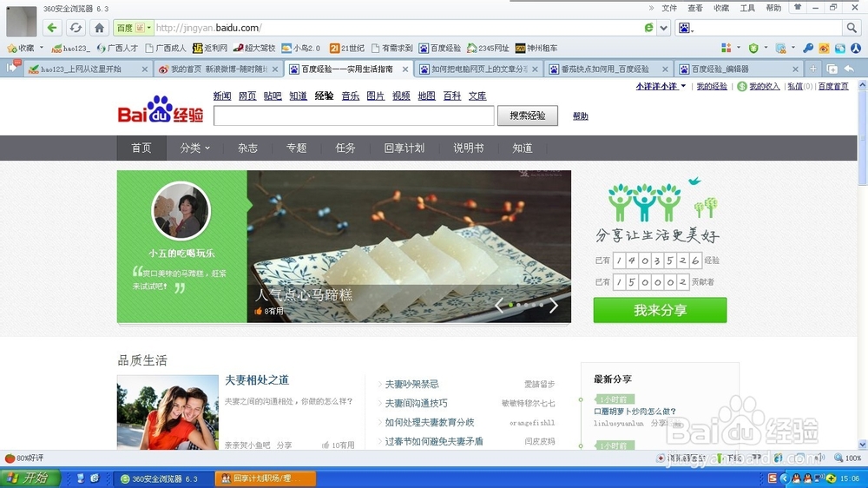
Task: Expand the apps grid extension dropdown arrow
Action: coord(739,48)
